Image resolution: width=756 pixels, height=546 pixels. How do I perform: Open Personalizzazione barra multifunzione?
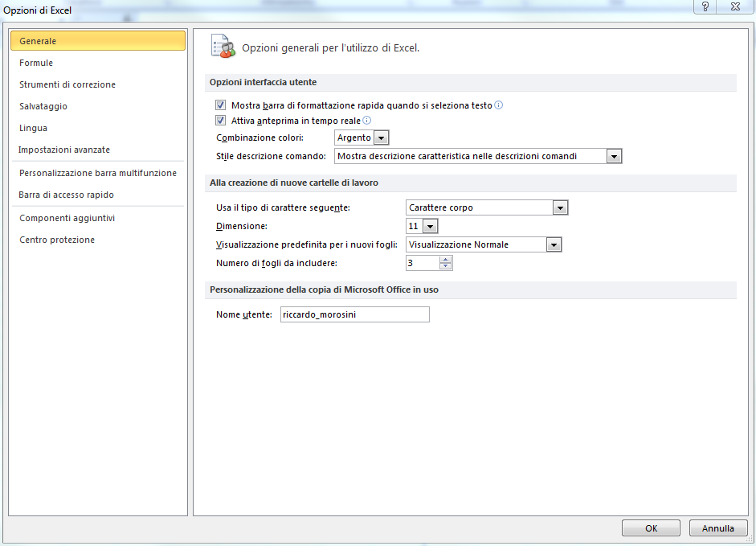coord(98,173)
